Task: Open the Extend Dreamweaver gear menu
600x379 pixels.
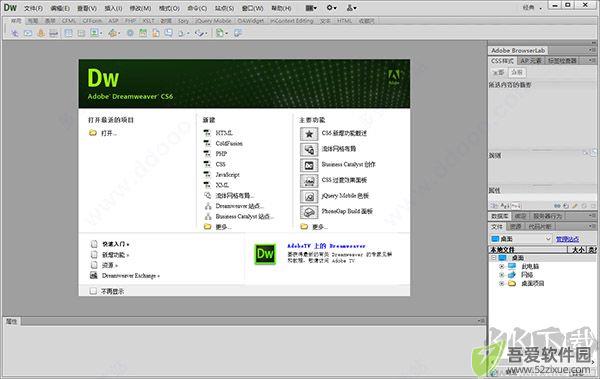Action: click(331, 8)
